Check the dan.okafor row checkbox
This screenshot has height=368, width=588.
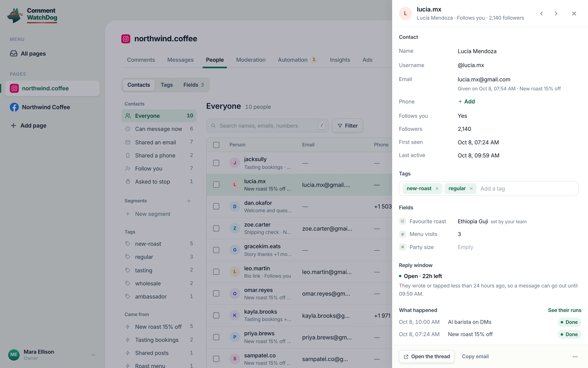[216, 206]
